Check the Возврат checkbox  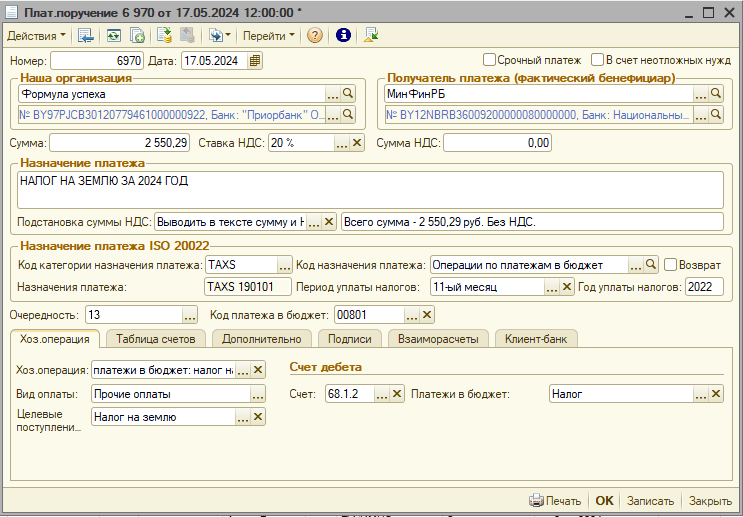tap(670, 265)
